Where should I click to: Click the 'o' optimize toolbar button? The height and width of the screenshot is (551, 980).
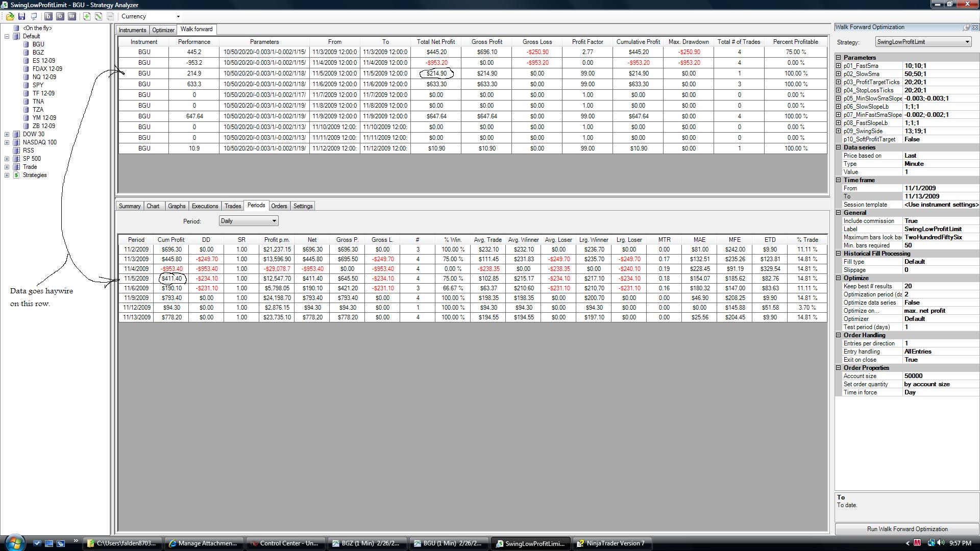tap(60, 16)
